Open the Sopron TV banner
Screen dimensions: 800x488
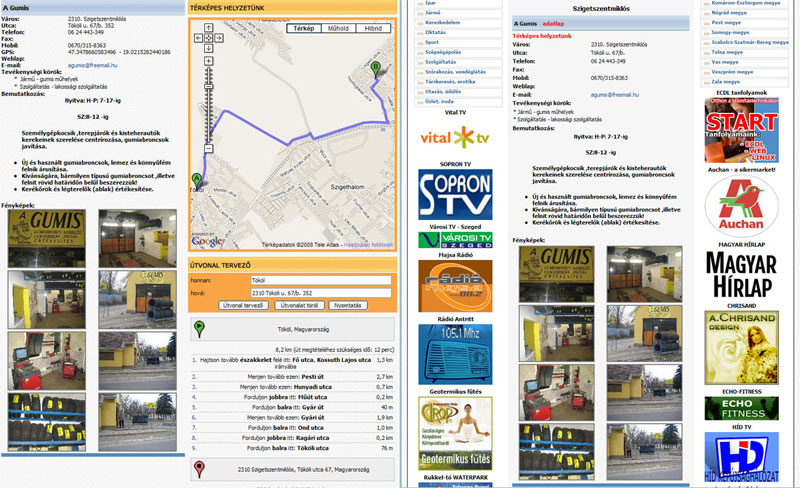[455, 194]
